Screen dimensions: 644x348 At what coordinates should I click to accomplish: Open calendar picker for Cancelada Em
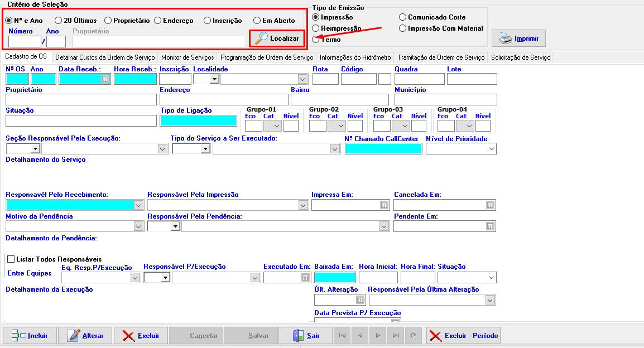tap(490, 205)
